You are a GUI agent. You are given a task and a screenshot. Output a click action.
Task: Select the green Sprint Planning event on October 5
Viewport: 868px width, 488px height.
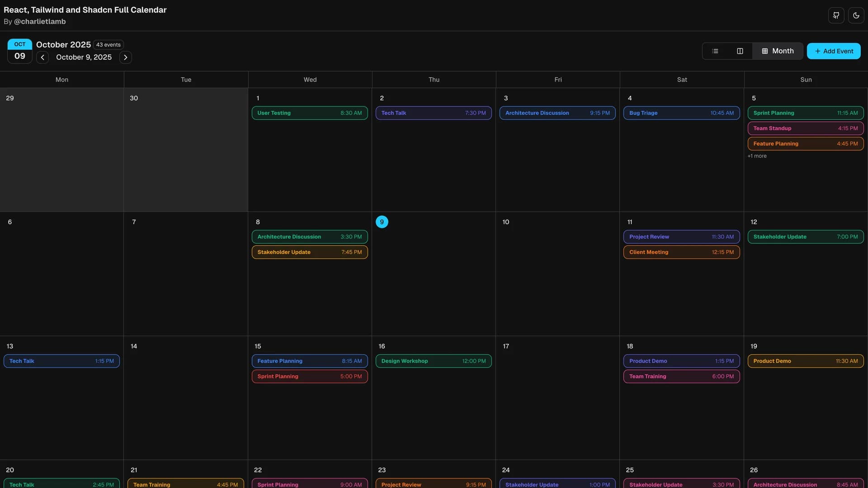point(806,113)
